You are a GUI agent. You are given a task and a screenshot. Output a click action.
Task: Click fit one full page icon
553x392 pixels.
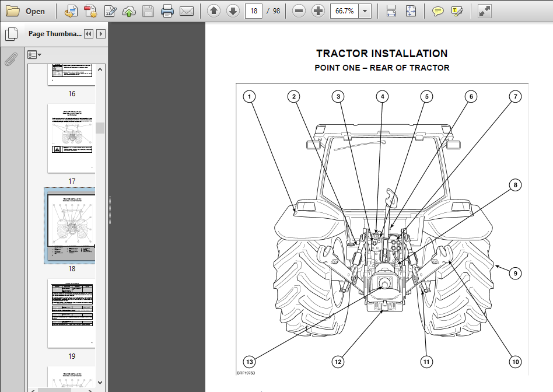coord(411,11)
